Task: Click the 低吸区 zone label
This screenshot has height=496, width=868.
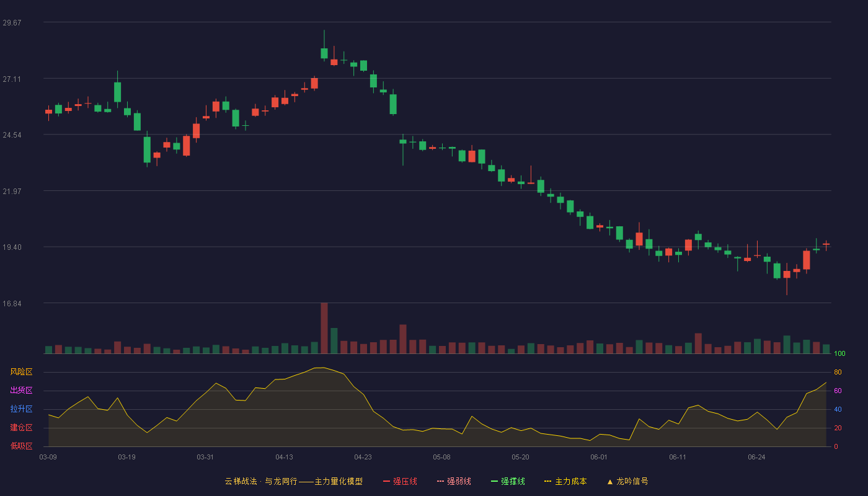Action: click(x=21, y=446)
